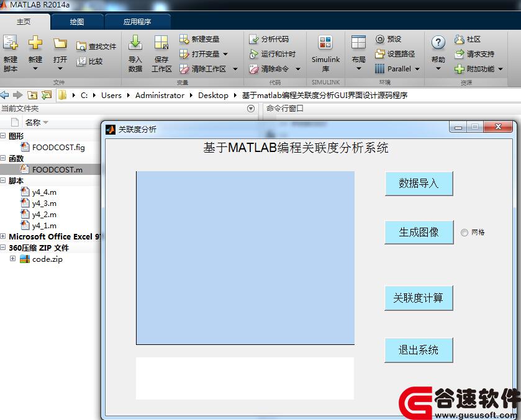Click the white text box under the plot
Screen dimensions: 521x420
tap(245, 378)
